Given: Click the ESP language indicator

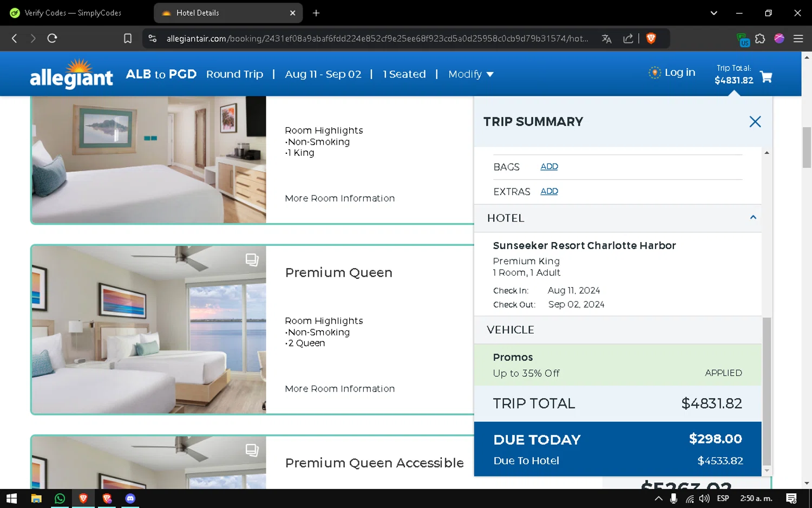Looking at the screenshot, I should coord(723,498).
